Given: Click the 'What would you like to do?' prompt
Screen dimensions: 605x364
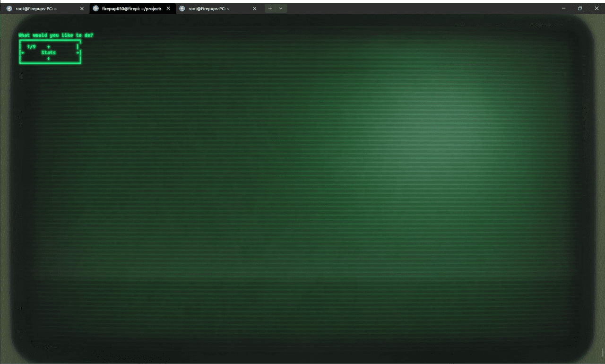Looking at the screenshot, I should [56, 35].
